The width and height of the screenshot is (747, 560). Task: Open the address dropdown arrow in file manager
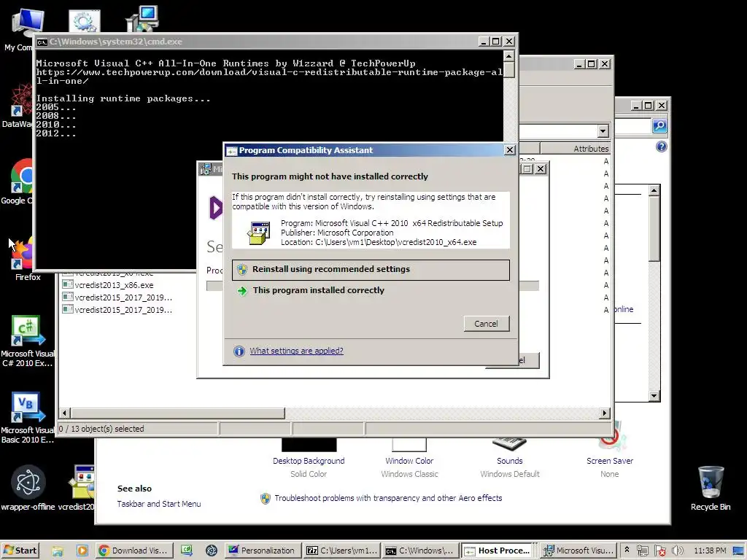pos(603,131)
